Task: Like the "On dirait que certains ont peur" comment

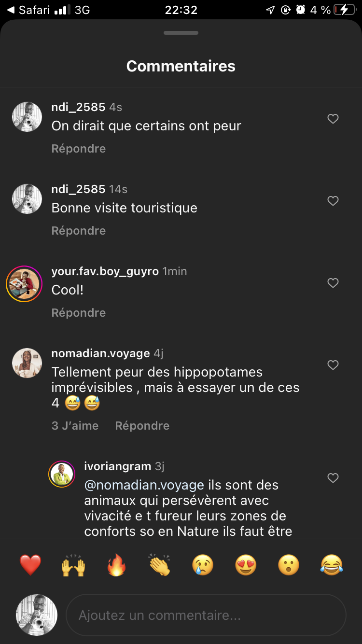Action: coord(333,119)
